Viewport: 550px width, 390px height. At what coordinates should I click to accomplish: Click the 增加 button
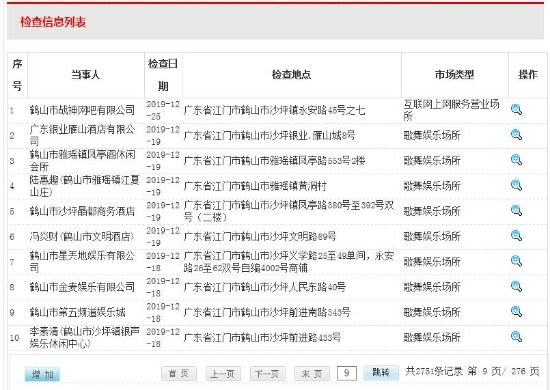pos(42,374)
